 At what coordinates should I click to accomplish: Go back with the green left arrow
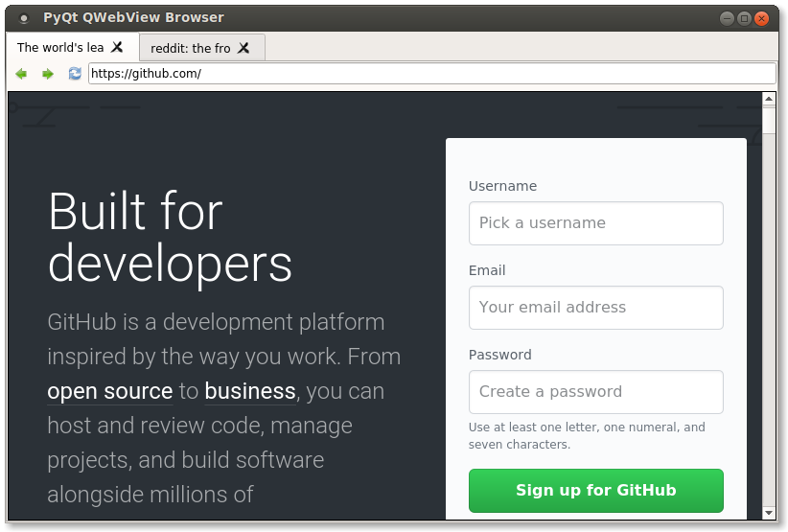(x=21, y=74)
